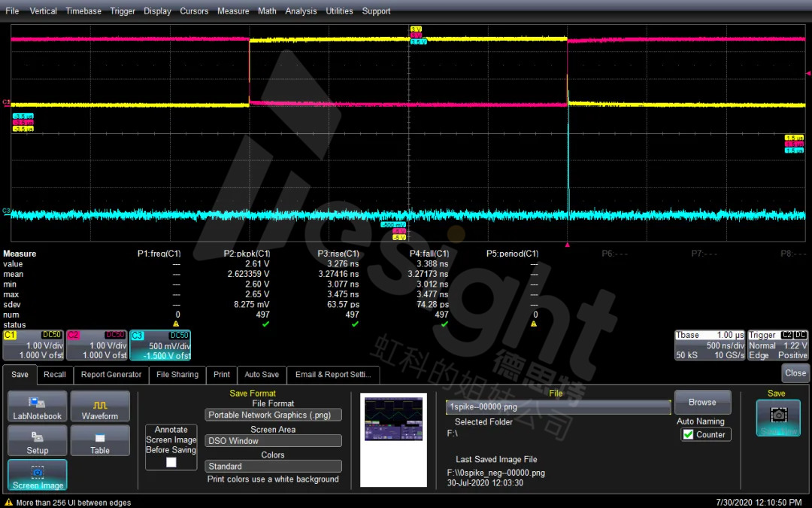Close the save dialog panel
Viewport: 812px width, 508px height.
795,373
